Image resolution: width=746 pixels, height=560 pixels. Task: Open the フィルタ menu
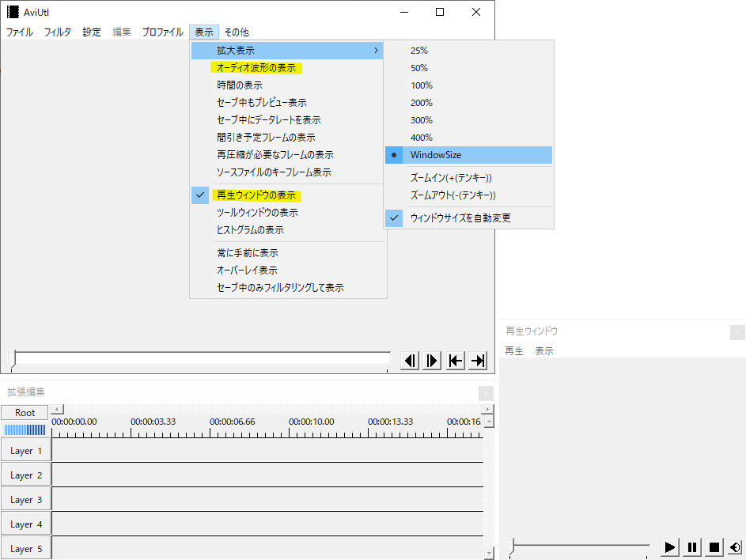tap(58, 32)
